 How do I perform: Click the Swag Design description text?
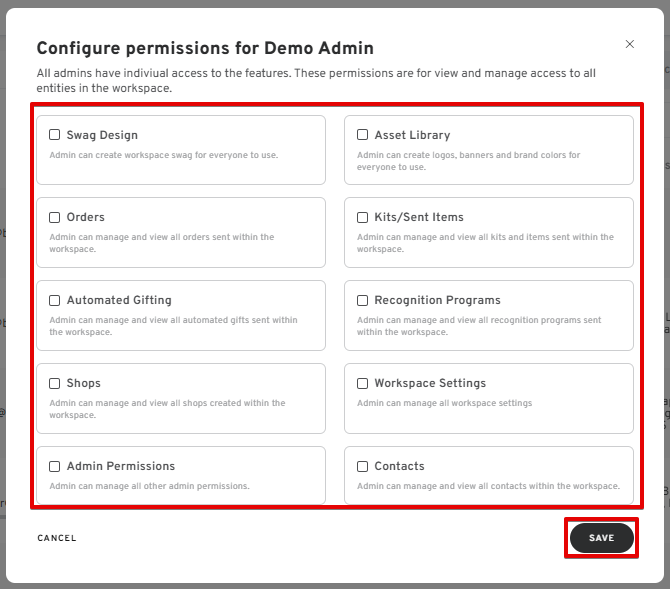163,155
